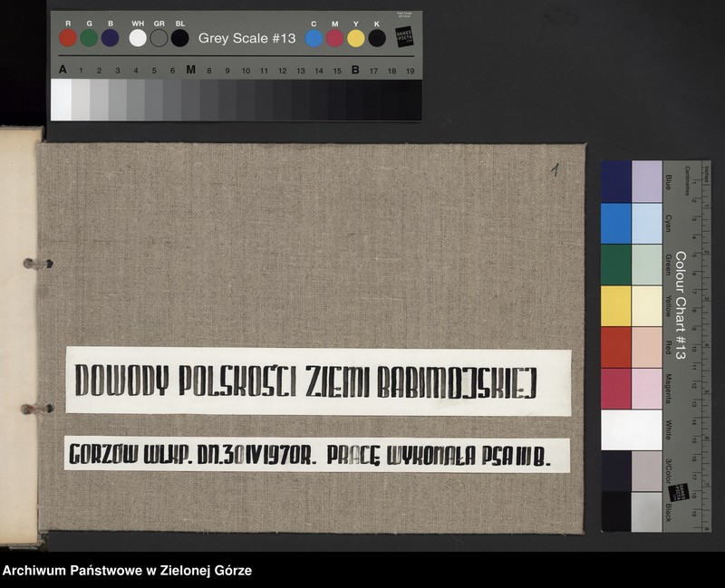Click the lower binding ring of the album

pos(37,409)
